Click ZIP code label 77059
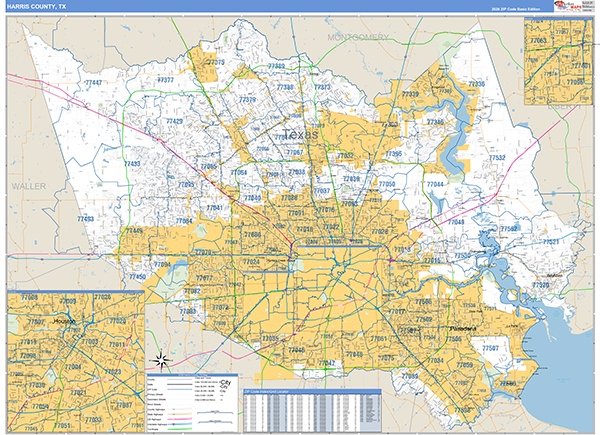Image resolution: width=600 pixels, height=435 pixels. tap(465, 365)
